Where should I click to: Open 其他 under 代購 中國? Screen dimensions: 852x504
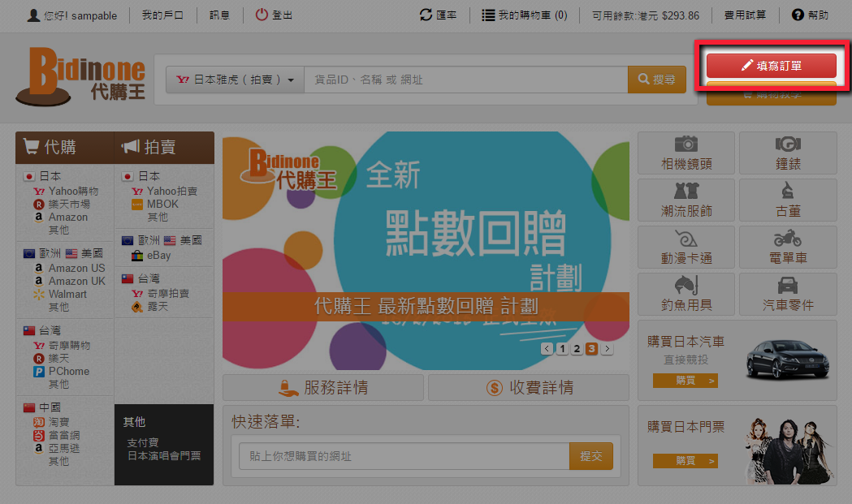point(58,462)
